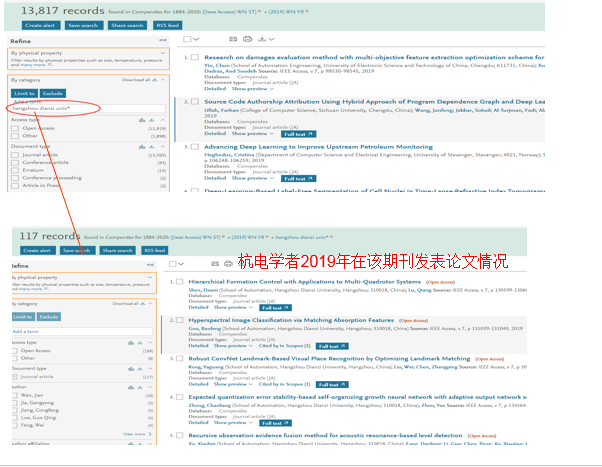Open Detailed link for Expected quantization error record
The image size is (602, 467).
point(198,422)
